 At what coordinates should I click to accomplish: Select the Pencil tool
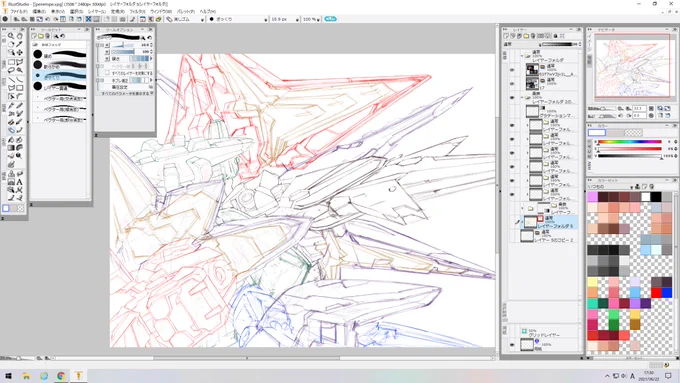tap(20, 105)
